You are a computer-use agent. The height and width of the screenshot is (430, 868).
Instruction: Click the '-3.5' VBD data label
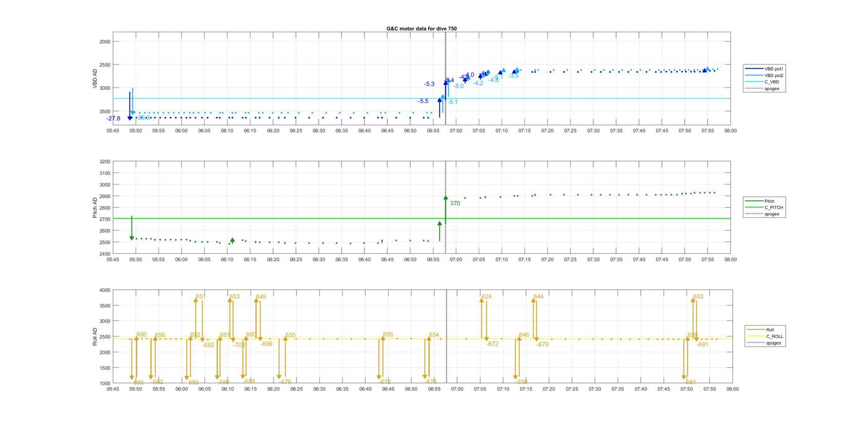click(x=513, y=76)
